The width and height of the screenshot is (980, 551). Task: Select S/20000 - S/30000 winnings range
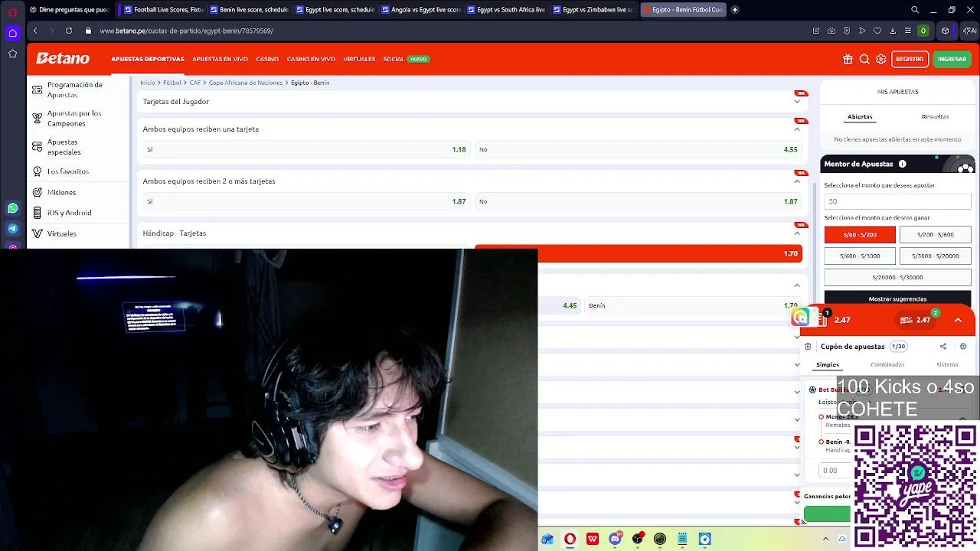tap(897, 278)
